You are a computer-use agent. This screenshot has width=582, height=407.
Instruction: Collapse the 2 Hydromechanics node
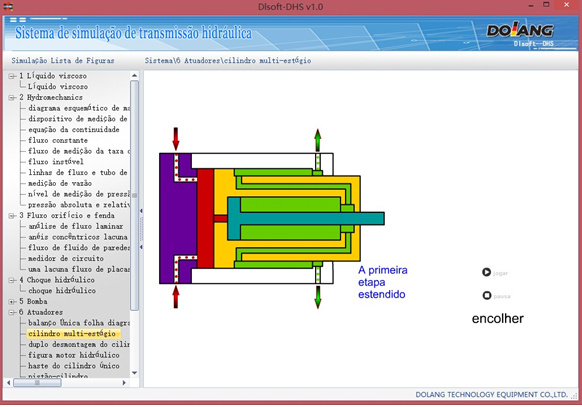coord(12,98)
